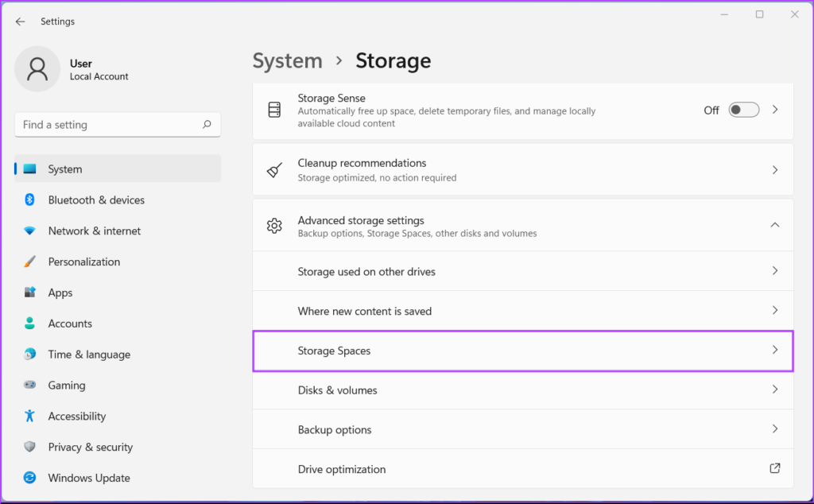Select Apps in the sidebar

pyautogui.click(x=60, y=293)
